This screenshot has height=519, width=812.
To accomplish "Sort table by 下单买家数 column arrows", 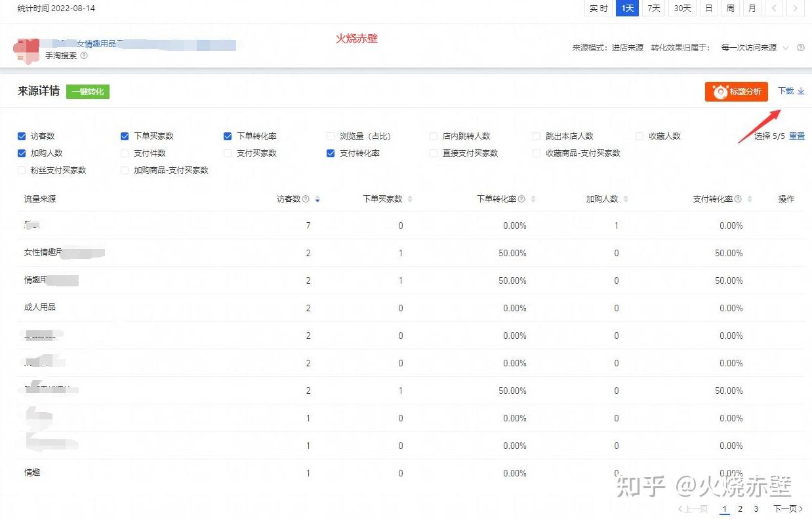I will point(410,199).
